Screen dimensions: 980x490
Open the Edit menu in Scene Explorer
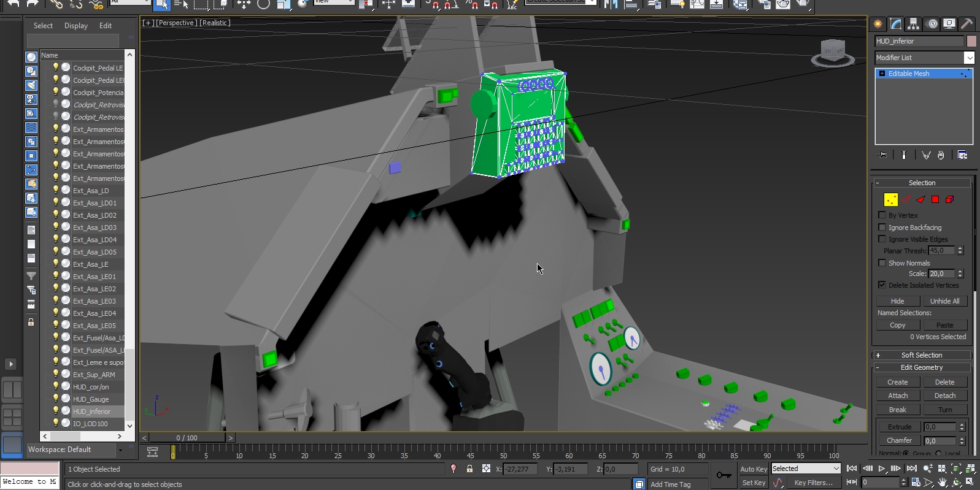point(106,26)
